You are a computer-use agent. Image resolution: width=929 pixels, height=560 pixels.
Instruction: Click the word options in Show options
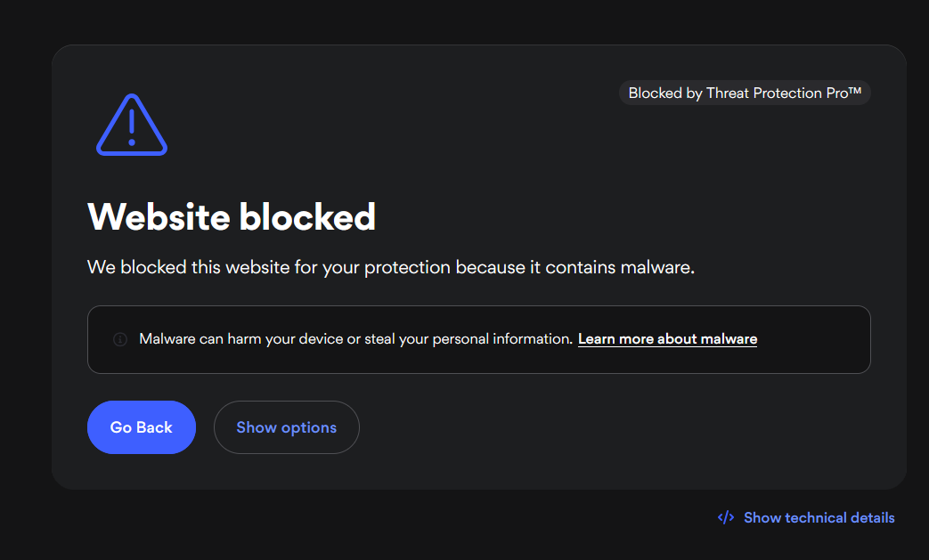click(309, 428)
